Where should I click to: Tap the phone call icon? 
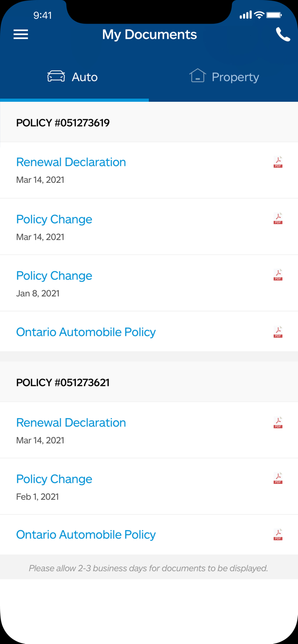(x=283, y=34)
